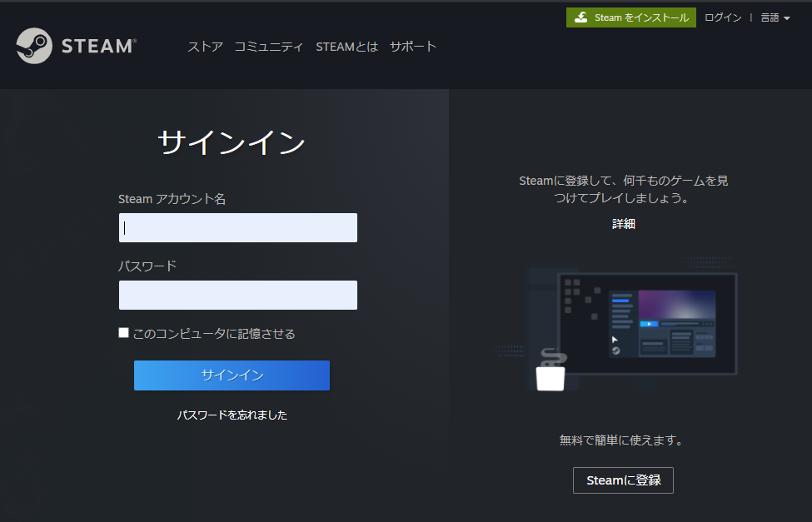812x522 pixels.
Task: Expand the 言語 language dropdown
Action: (775, 17)
